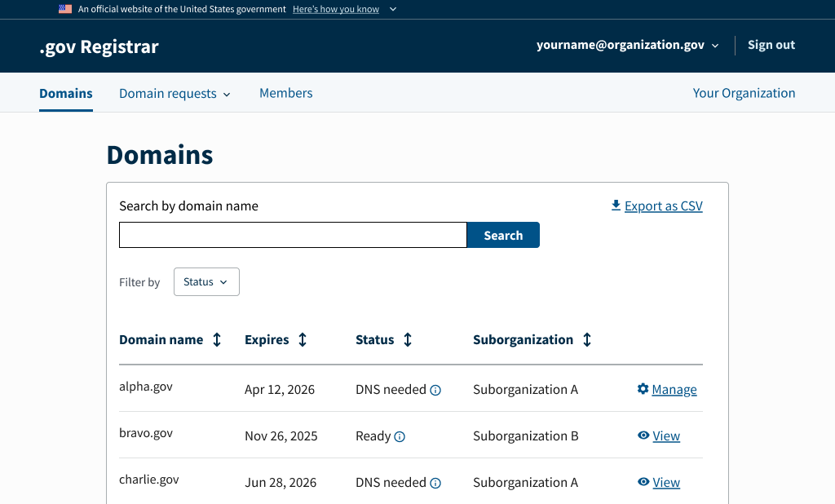Expand the government banner chevron
The height and width of the screenshot is (504, 835).
(x=393, y=9)
